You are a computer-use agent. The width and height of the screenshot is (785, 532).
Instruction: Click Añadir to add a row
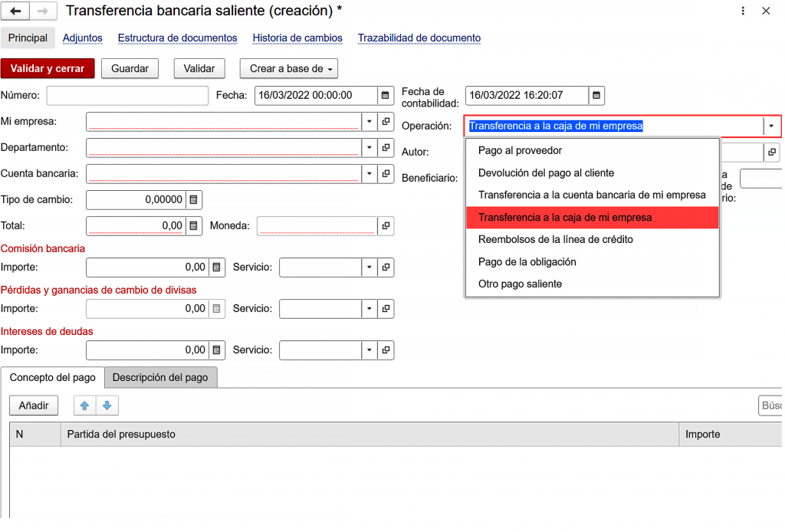click(34, 406)
